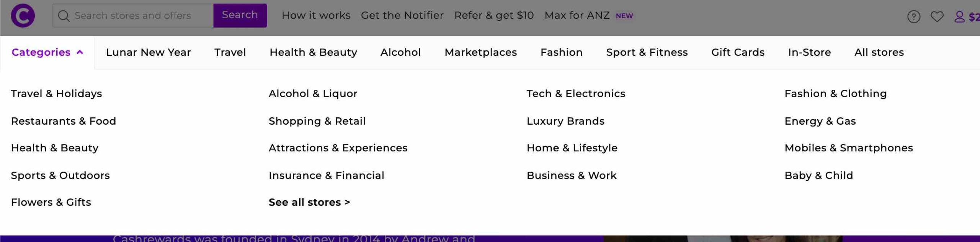Image resolution: width=980 pixels, height=242 pixels.
Task: Collapse the Categories dropdown menu
Action: (47, 52)
